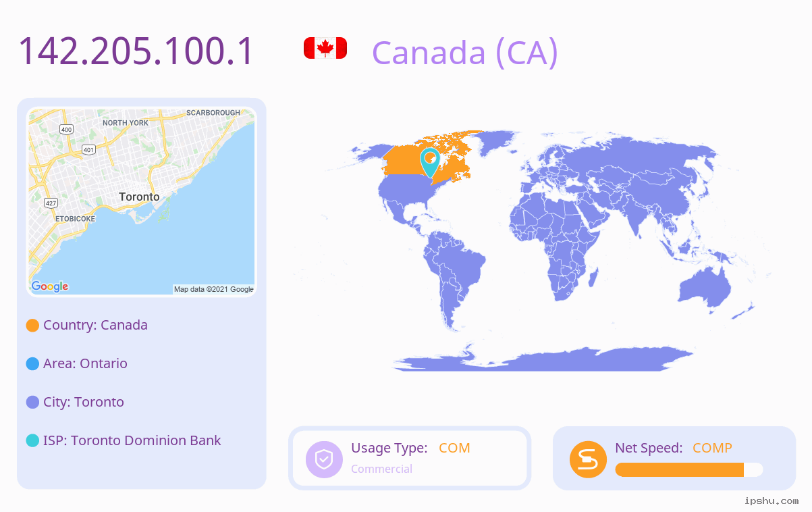Click the ISP: Toronto Dominion Bank text
812x512 pixels.
pyautogui.click(x=132, y=440)
